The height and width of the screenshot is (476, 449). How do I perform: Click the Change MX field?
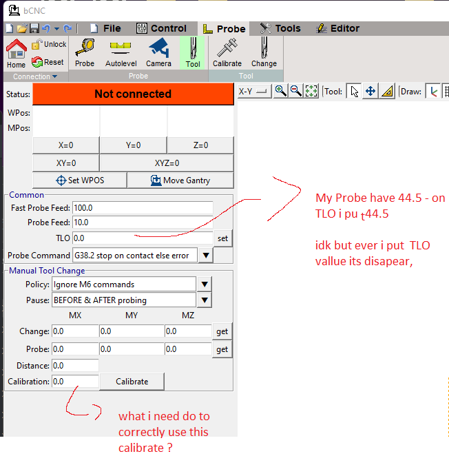75,331
